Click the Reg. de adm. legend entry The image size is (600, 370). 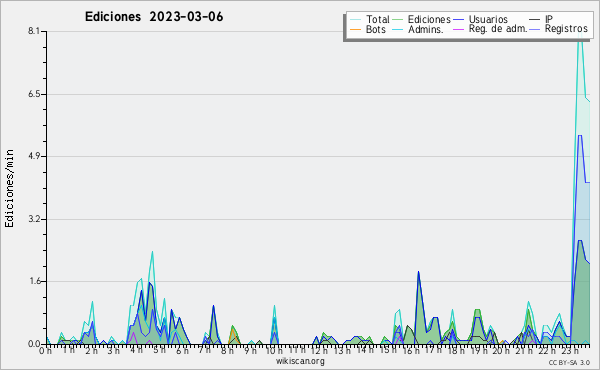[x=491, y=29]
